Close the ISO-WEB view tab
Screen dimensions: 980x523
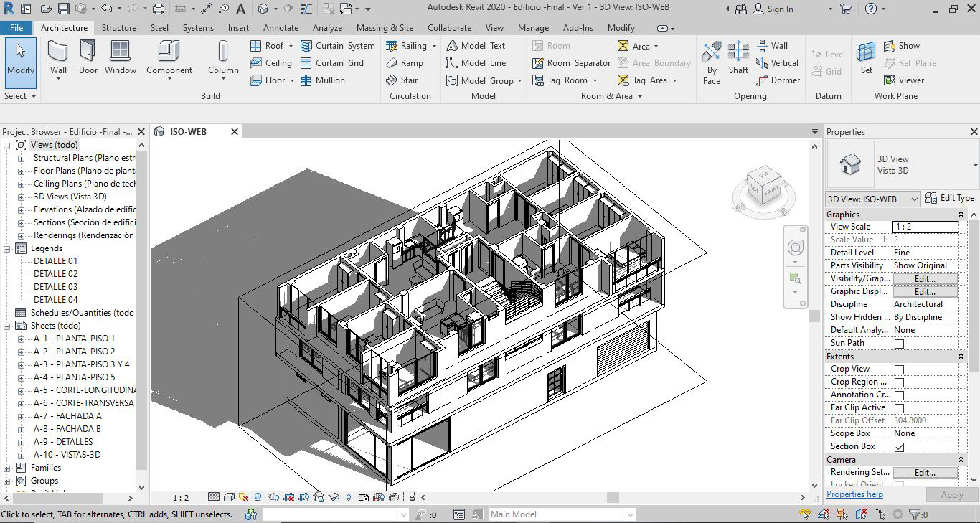[235, 132]
